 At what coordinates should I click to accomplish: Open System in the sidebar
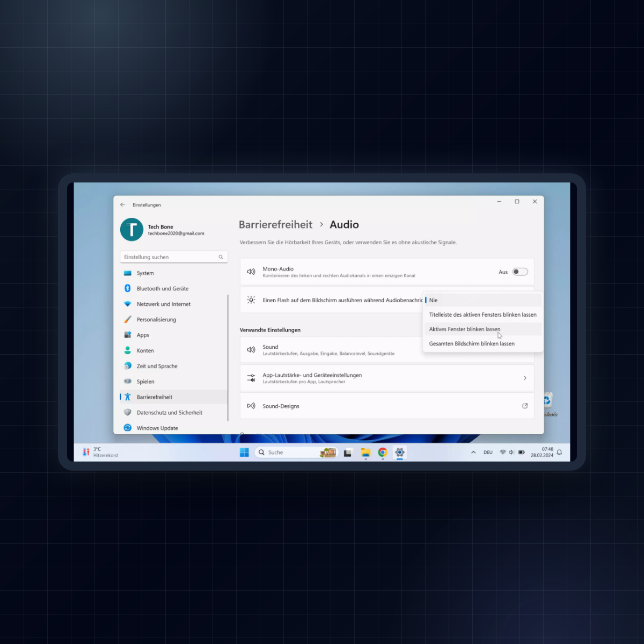pyautogui.click(x=173, y=273)
